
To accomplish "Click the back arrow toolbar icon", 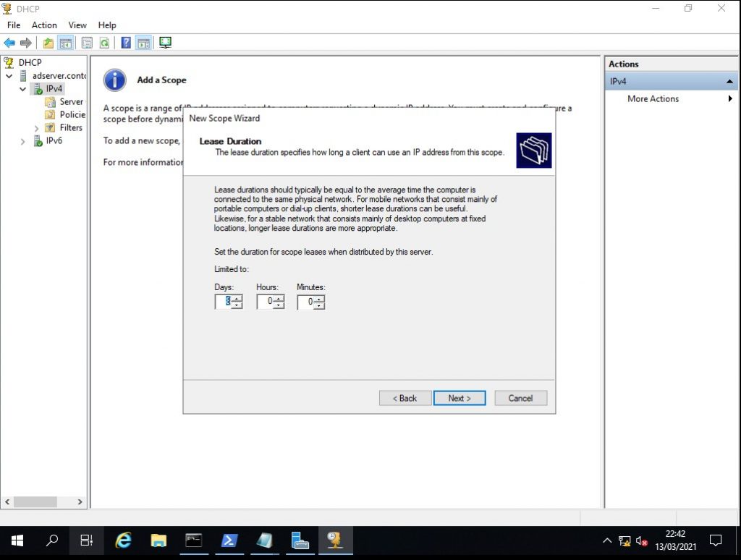I will (x=9, y=43).
